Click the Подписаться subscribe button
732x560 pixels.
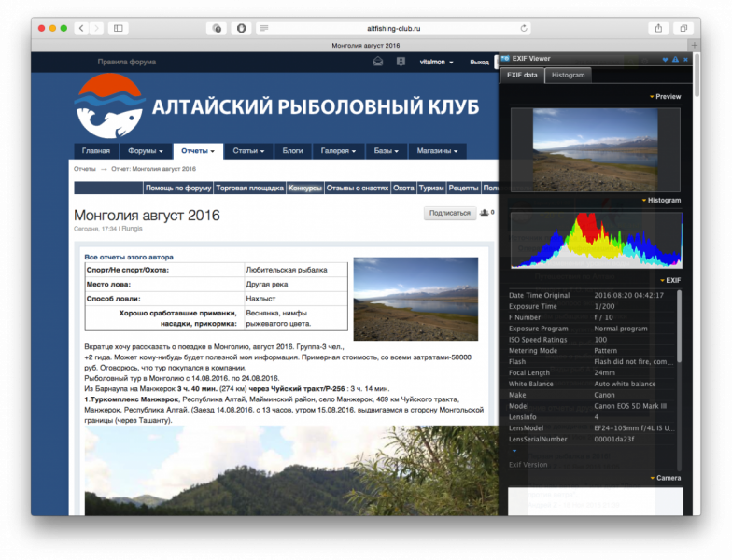[450, 213]
